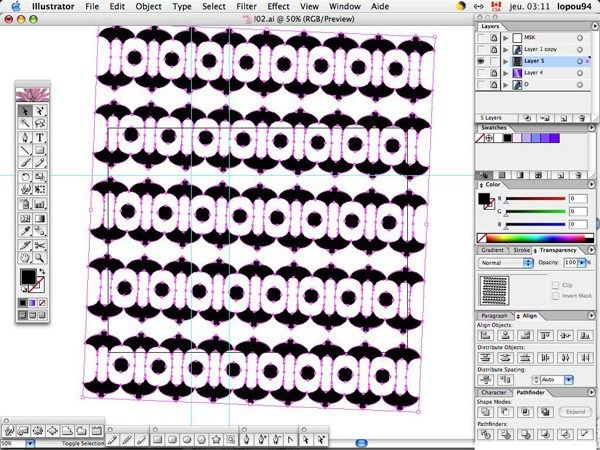Switch to the Stroke tab
This screenshot has height=450, width=600.
tap(521, 250)
